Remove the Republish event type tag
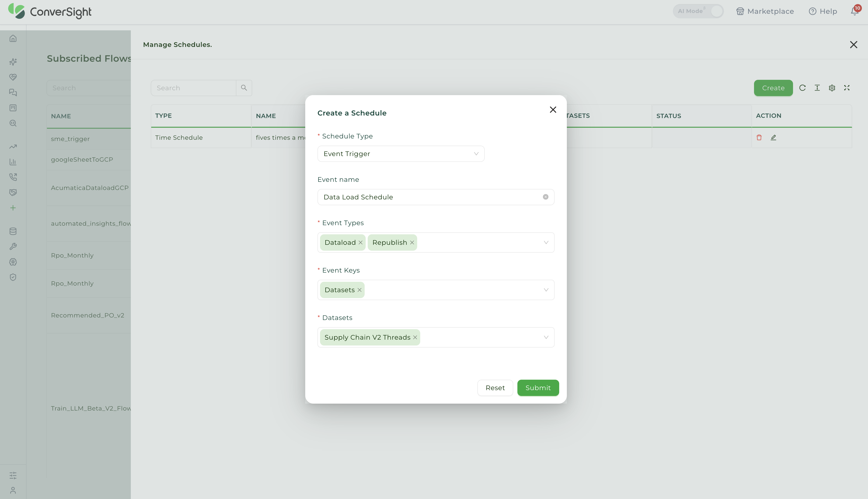This screenshot has height=499, width=868. (412, 243)
